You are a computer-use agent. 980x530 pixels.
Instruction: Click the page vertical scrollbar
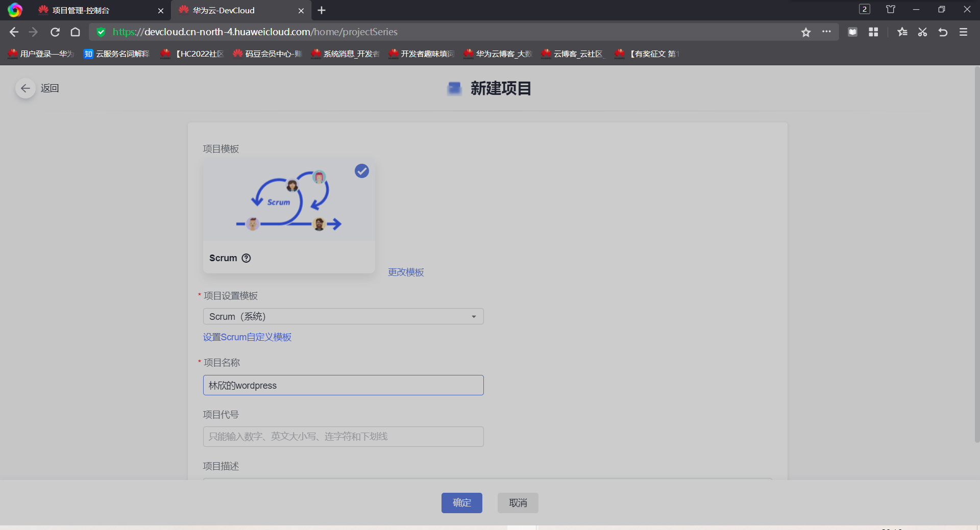coord(977,255)
